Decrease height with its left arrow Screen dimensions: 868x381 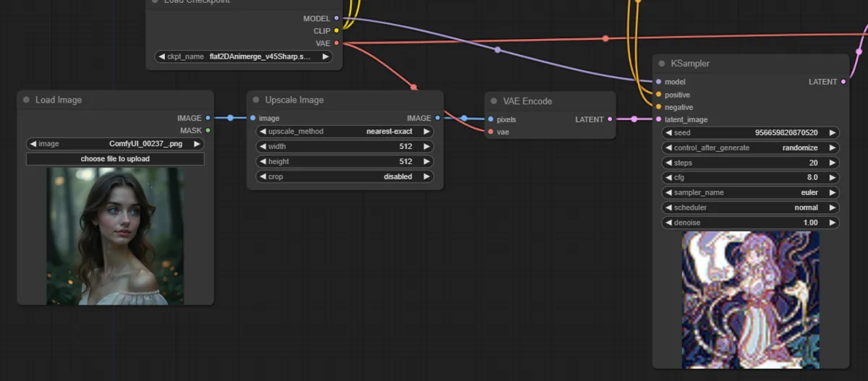click(263, 161)
